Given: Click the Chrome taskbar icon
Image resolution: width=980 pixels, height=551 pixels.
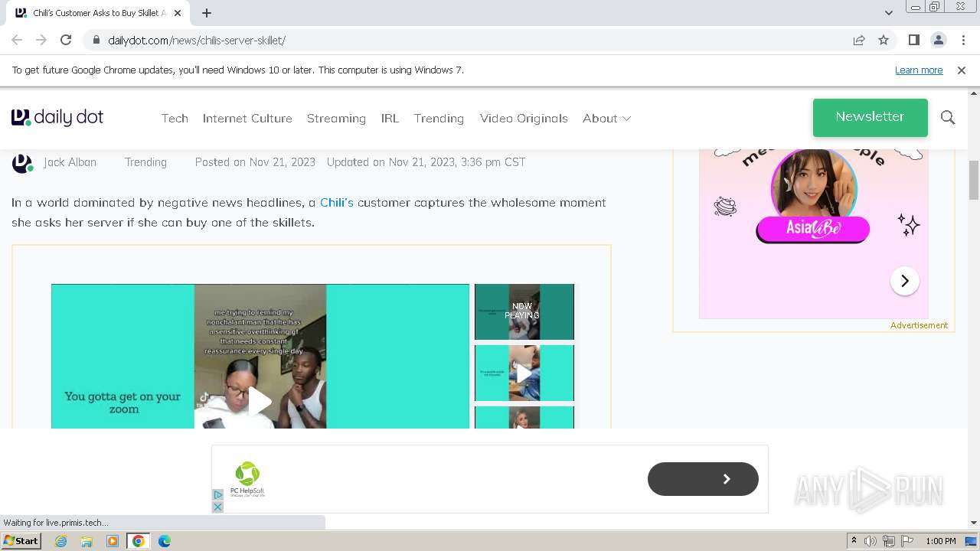Looking at the screenshot, I should point(138,541).
